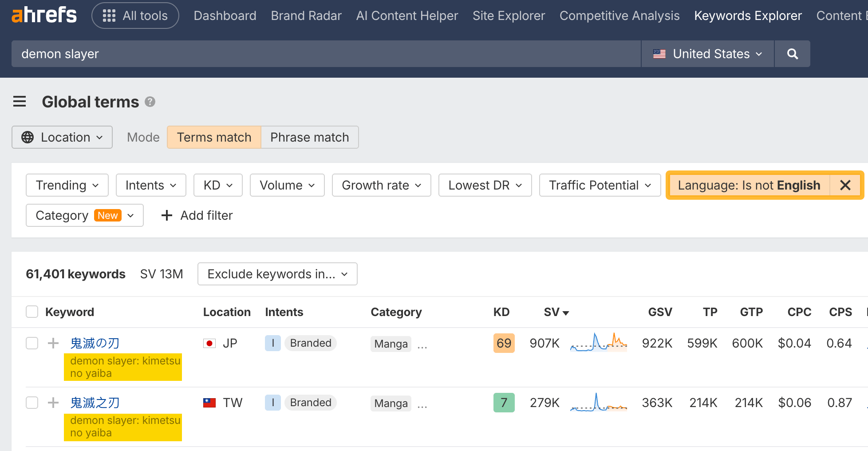Expand the Volume filter dropdown
The width and height of the screenshot is (868, 451).
click(287, 185)
